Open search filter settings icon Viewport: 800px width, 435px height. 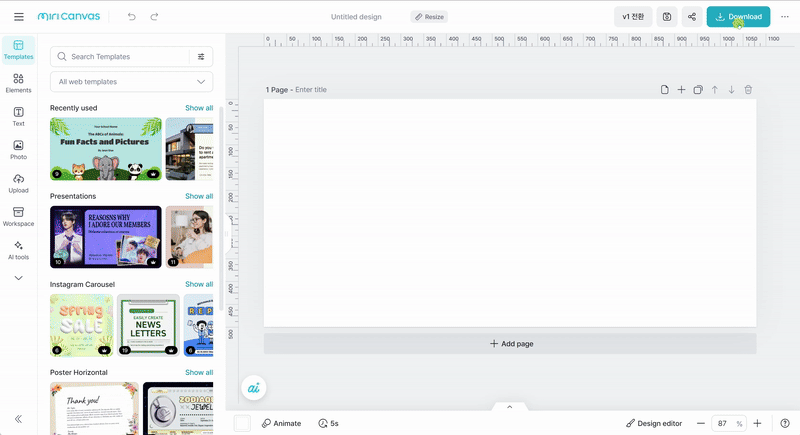[201, 57]
